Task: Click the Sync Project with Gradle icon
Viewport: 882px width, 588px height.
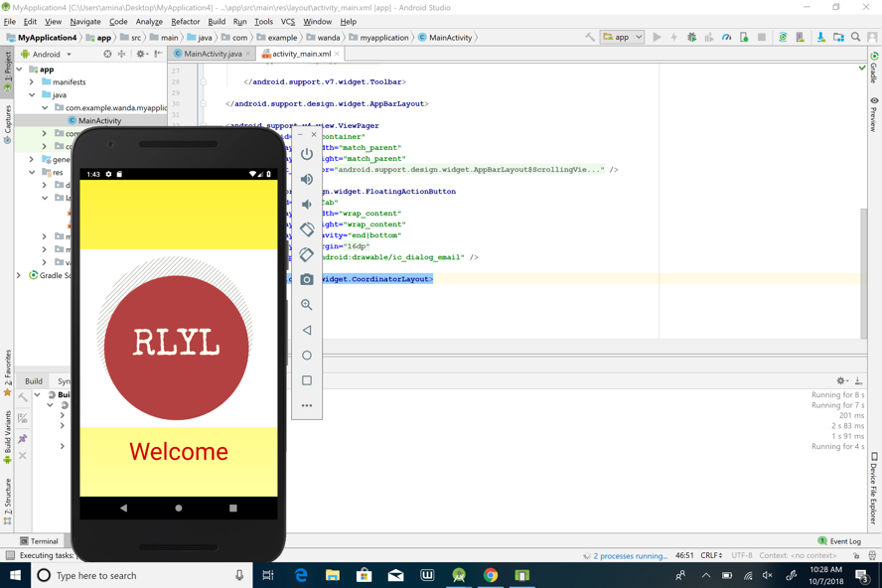Action: (783, 38)
